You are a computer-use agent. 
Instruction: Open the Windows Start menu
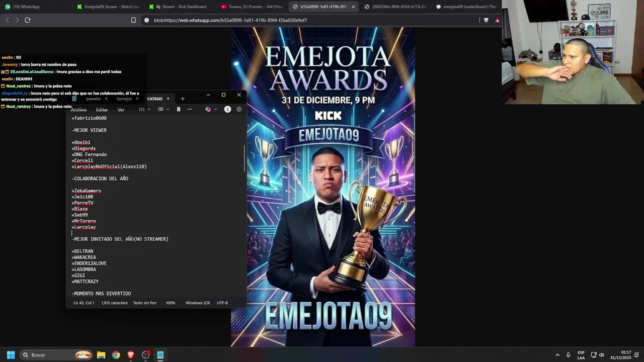click(x=11, y=355)
